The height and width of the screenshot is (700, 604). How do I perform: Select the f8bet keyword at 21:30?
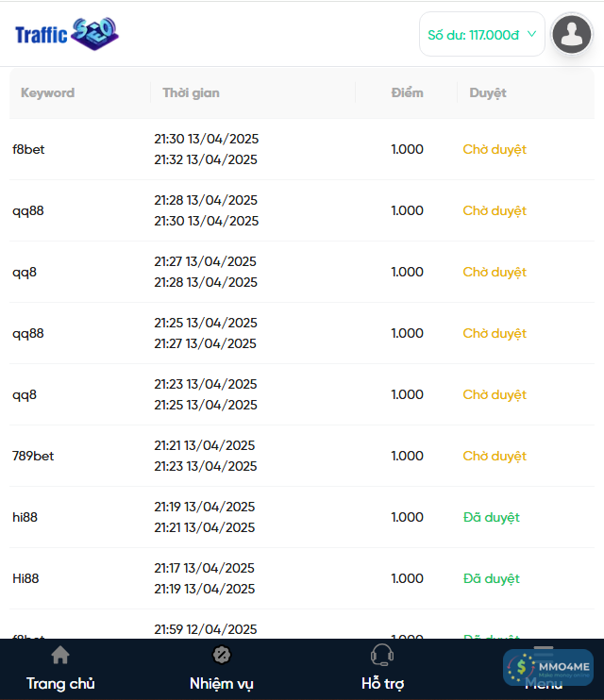tap(28, 149)
